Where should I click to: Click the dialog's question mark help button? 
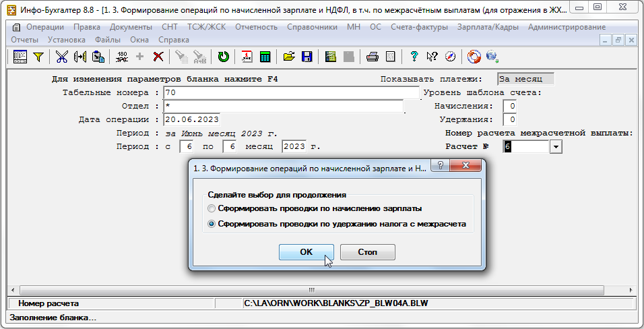pyautogui.click(x=441, y=165)
